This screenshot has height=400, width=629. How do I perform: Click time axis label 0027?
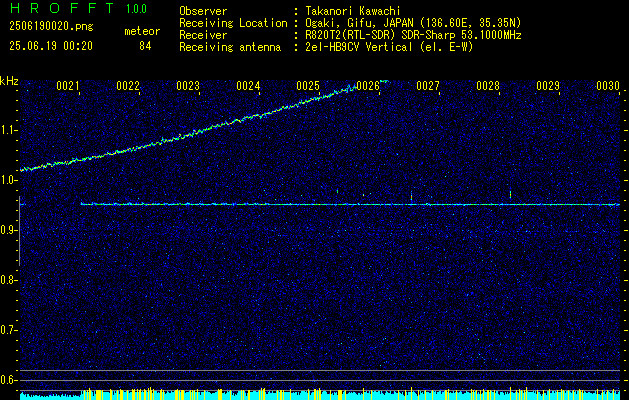[x=428, y=85]
